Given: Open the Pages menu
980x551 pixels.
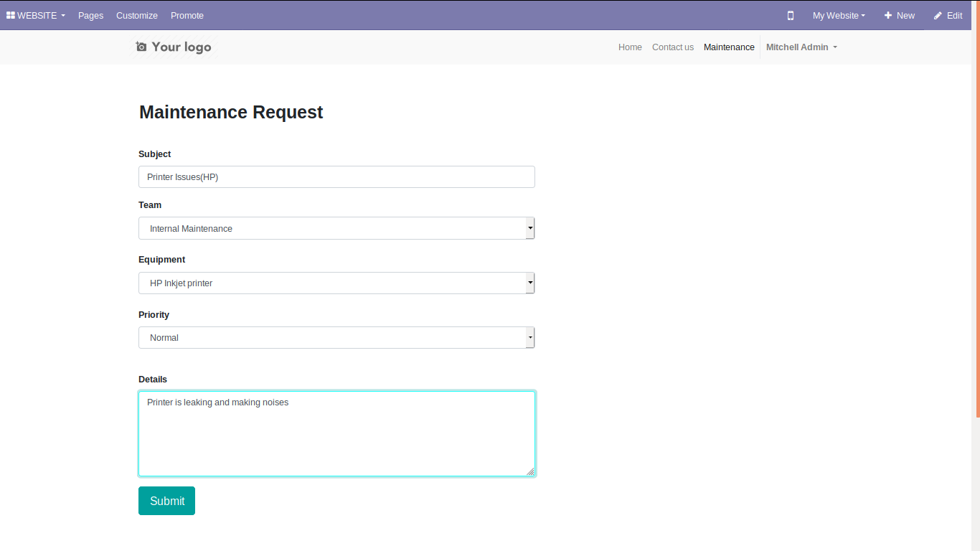Looking at the screenshot, I should (90, 15).
